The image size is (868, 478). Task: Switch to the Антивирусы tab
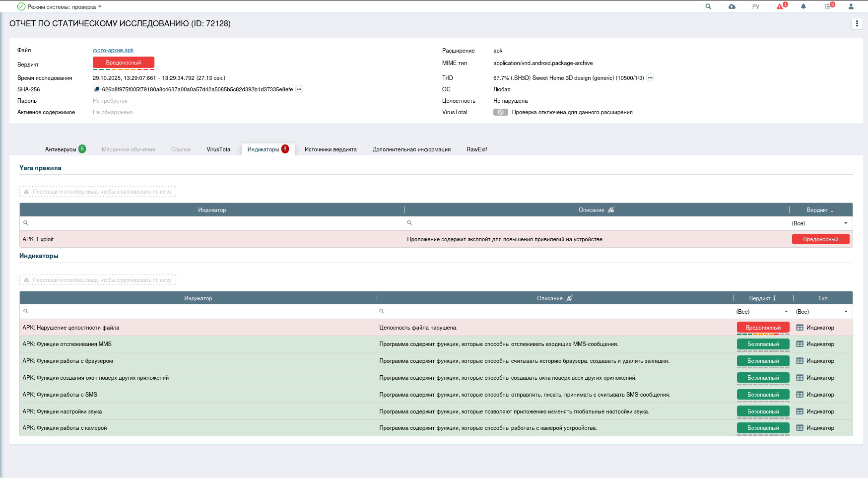(x=61, y=149)
